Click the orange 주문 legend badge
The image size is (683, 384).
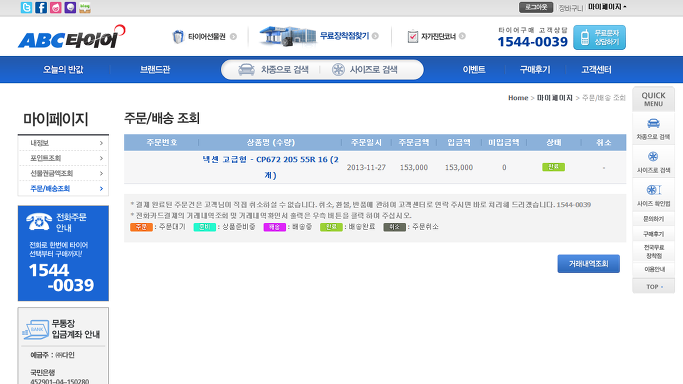point(141,227)
